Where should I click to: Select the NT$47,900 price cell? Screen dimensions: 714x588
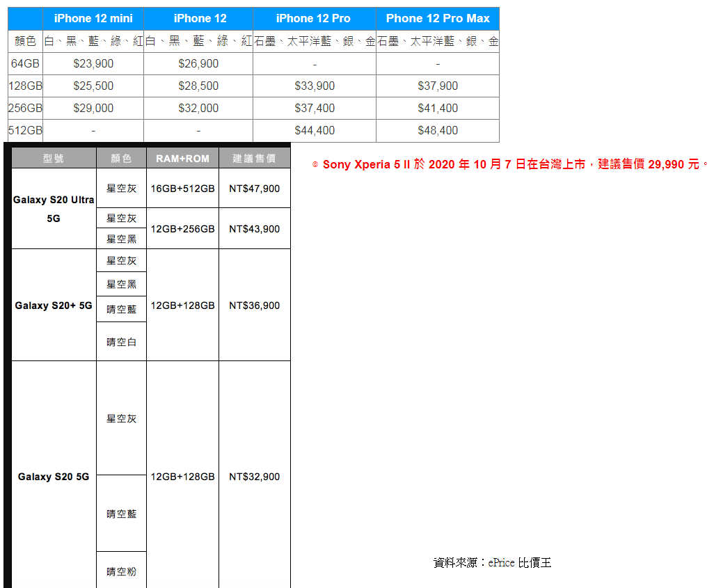tap(254, 189)
